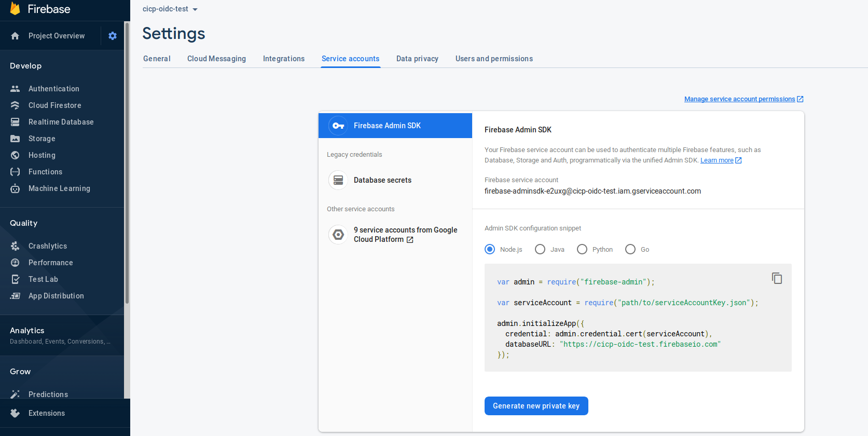
Task: Click the Firebase flame logo
Action: click(x=15, y=9)
